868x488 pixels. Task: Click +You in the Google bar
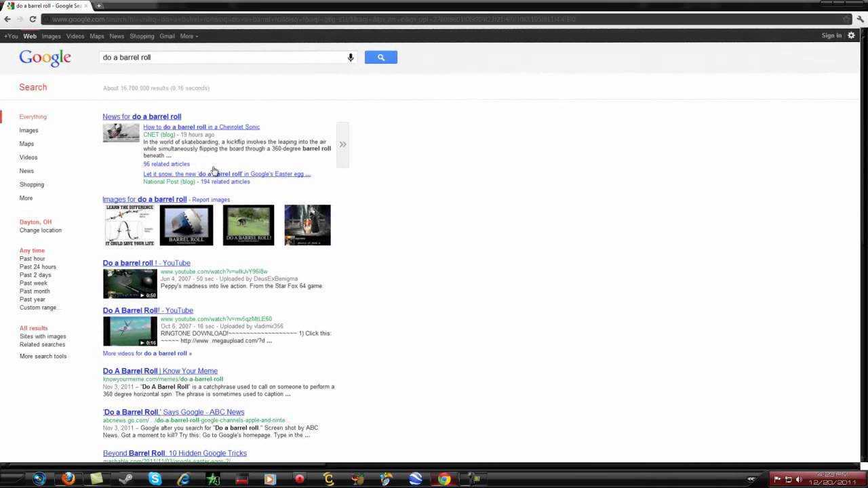click(x=11, y=36)
